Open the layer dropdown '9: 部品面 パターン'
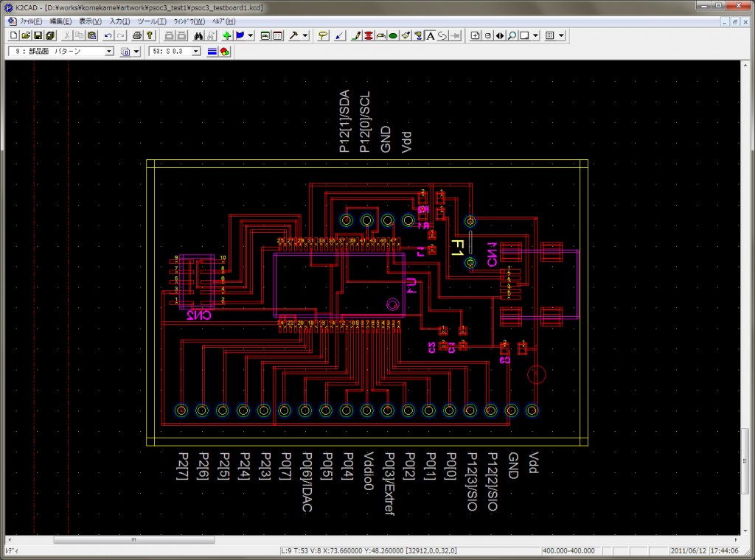 click(61, 52)
